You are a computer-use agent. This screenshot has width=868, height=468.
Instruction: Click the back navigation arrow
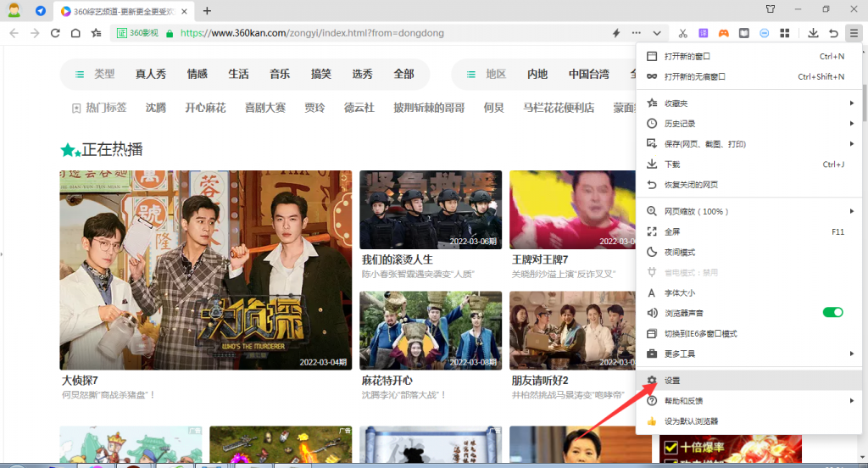(x=14, y=33)
